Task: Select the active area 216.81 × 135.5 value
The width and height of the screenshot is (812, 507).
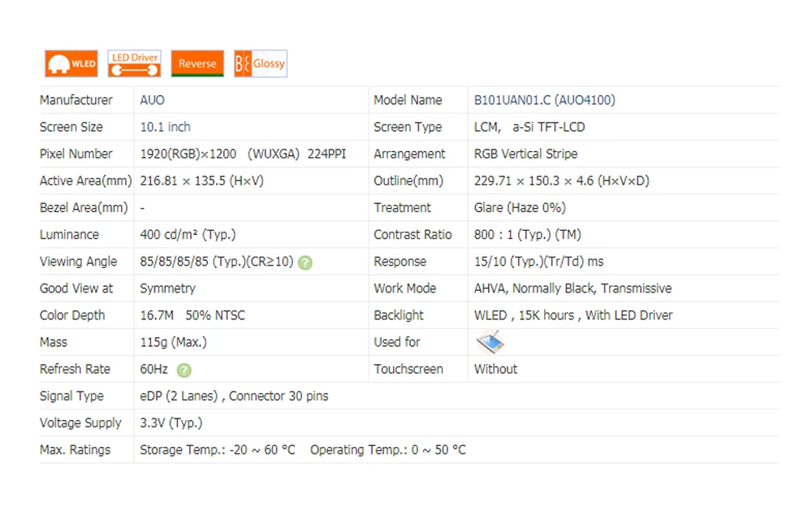Action: [201, 181]
